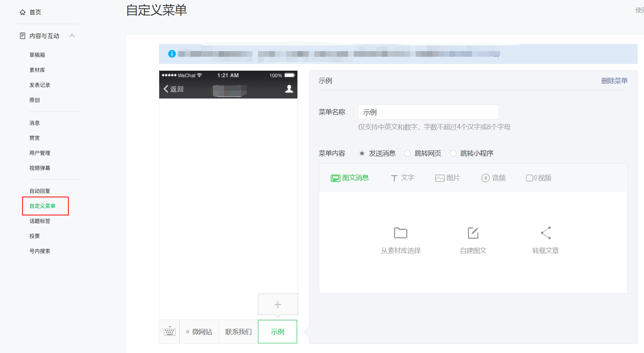Switch to the 文字 message tab
Viewport: 644px width, 353px height.
(402, 178)
